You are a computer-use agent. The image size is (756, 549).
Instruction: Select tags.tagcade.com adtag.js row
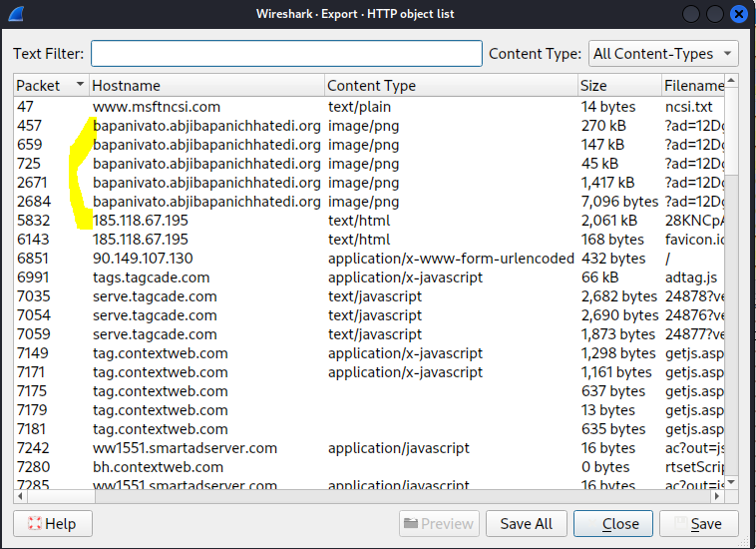(x=369, y=277)
